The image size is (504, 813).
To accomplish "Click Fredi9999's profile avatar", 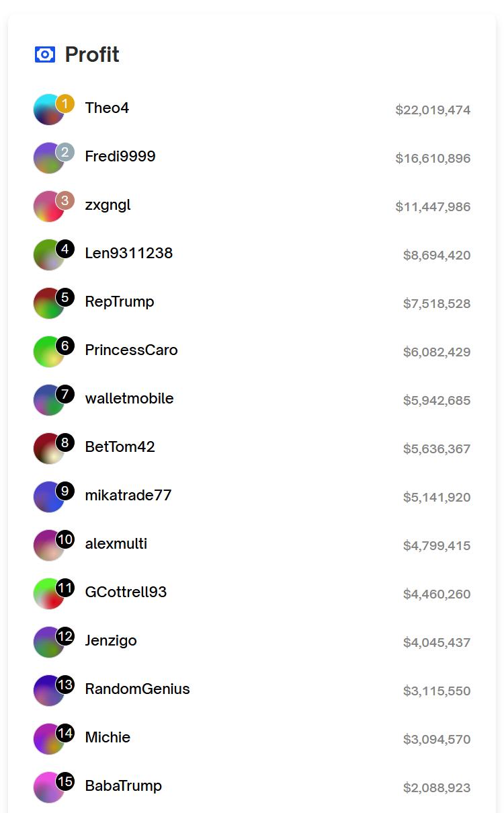I will coord(47,159).
